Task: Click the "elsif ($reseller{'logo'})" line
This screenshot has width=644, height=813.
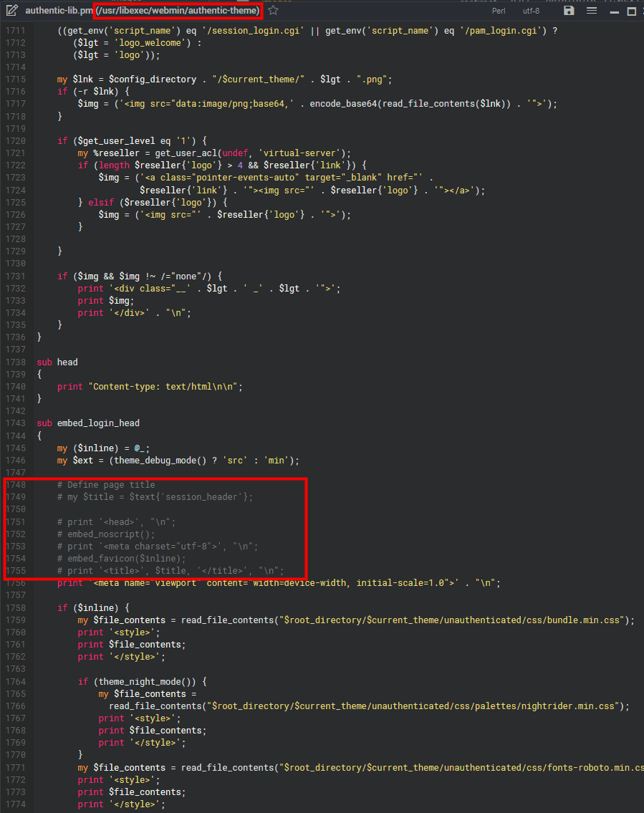Action: (x=153, y=202)
